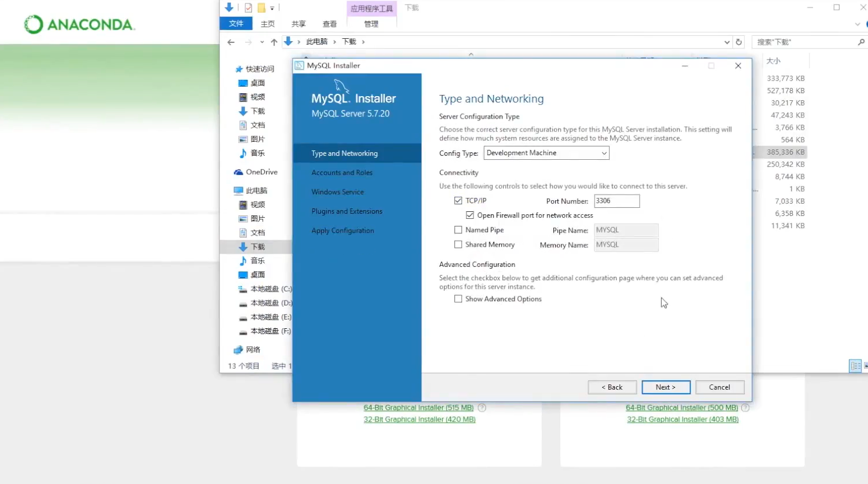Go up one folder level in Explorer

[x=274, y=42]
